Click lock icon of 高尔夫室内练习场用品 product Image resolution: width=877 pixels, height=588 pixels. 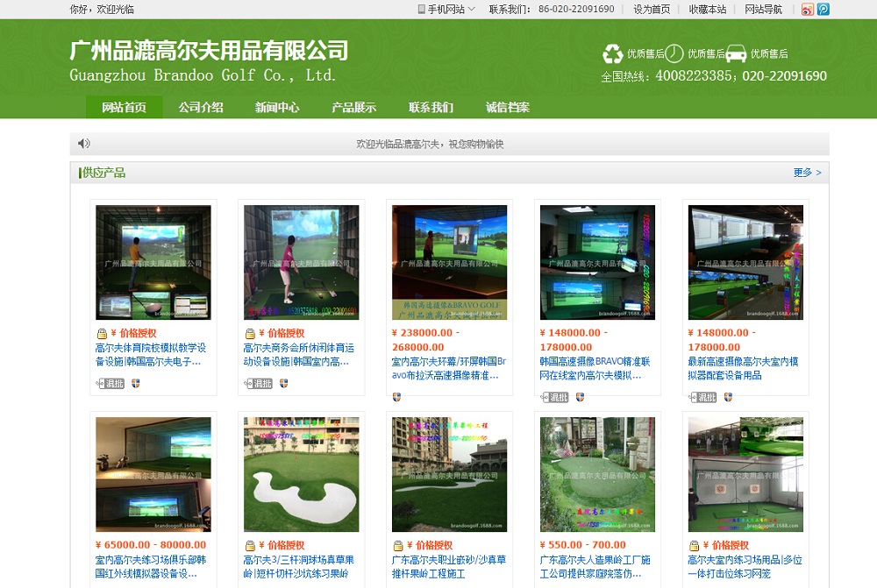click(x=694, y=546)
